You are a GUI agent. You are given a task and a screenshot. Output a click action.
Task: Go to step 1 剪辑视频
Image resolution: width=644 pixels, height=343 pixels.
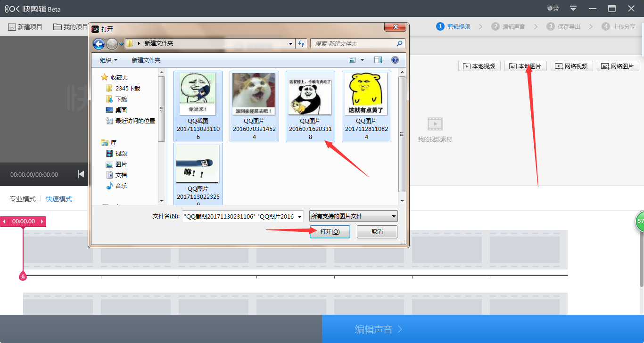pyautogui.click(x=453, y=26)
